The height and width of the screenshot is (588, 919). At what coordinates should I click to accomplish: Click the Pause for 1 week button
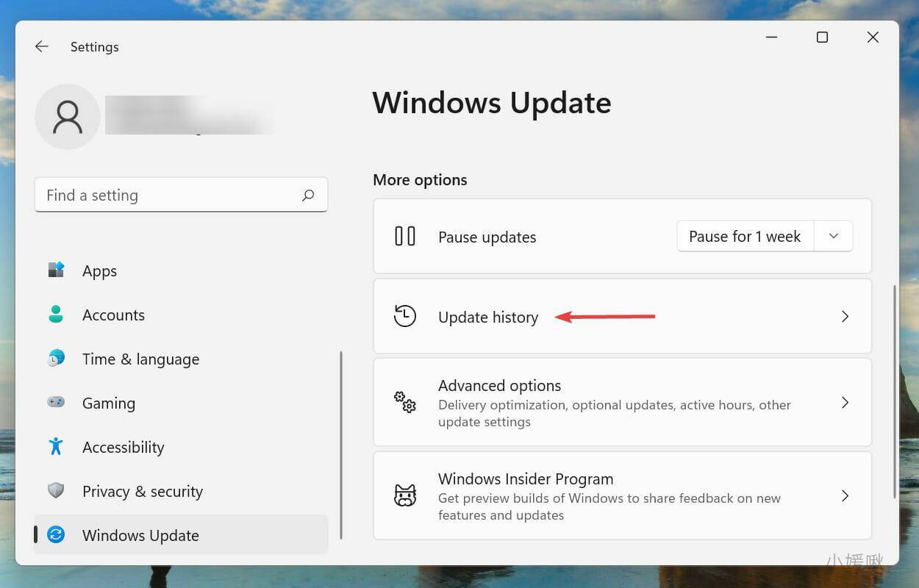pyautogui.click(x=744, y=236)
